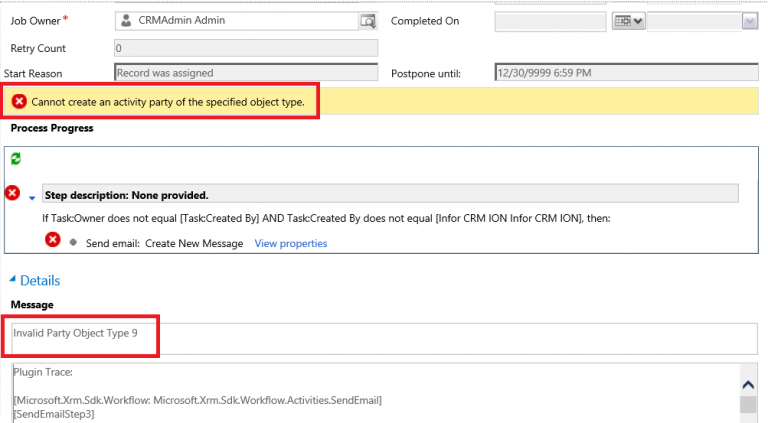Click the Cannot create an activity party error text
This screenshot has width=768, height=423.
168,102
